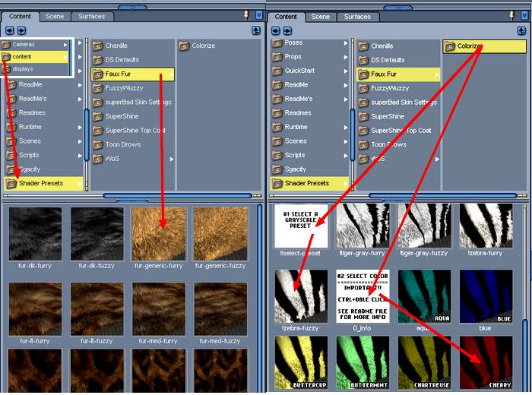Image resolution: width=532 pixels, height=395 pixels.
Task: Select Runtime folder in left panel
Action: pyautogui.click(x=44, y=127)
